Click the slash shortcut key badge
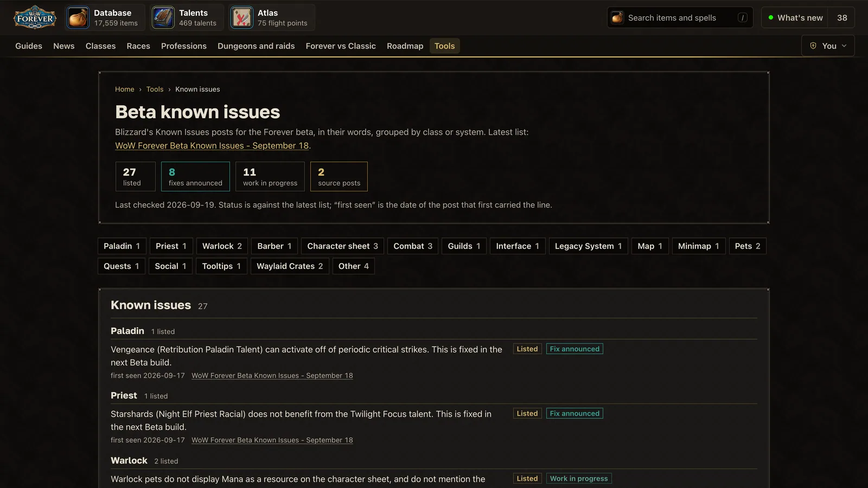This screenshot has height=488, width=868. click(x=743, y=18)
